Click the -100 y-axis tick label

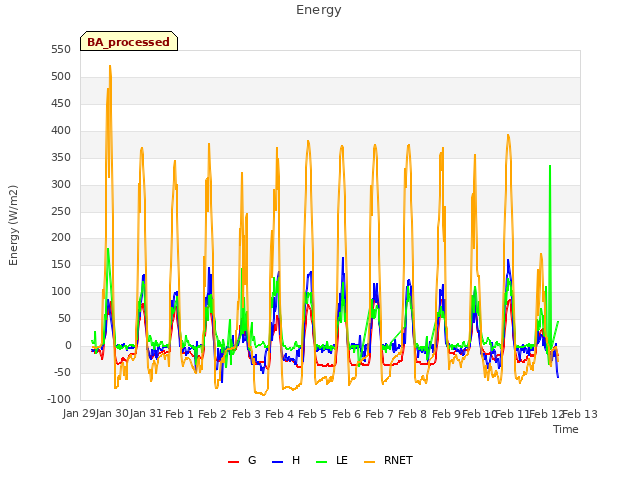59,399
